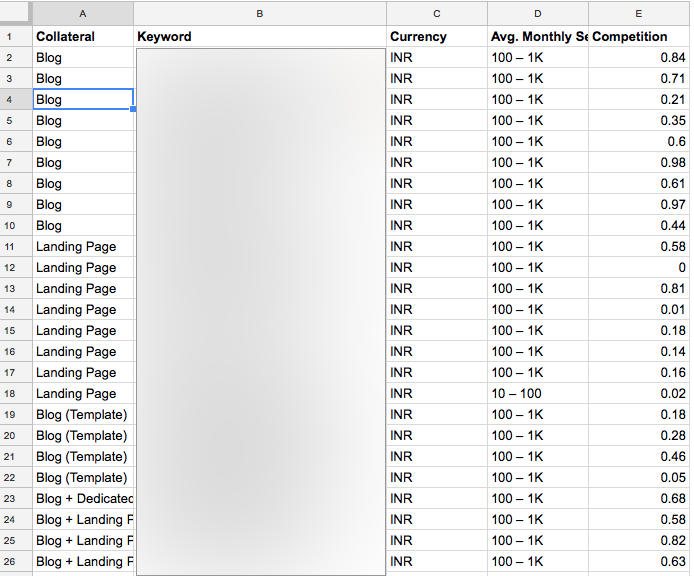Select the Keyword header cell
Image resolution: width=694 pixels, height=576 pixels.
tap(260, 37)
